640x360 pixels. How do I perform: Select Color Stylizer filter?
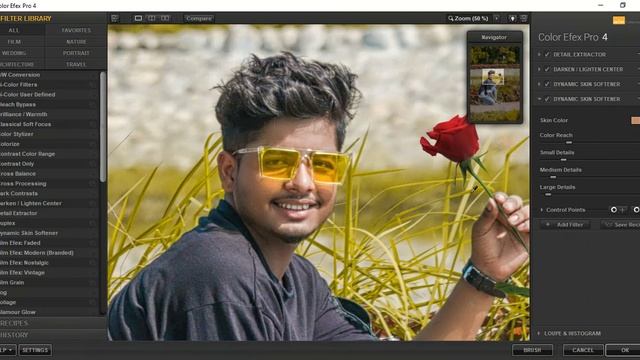pyautogui.click(x=49, y=134)
